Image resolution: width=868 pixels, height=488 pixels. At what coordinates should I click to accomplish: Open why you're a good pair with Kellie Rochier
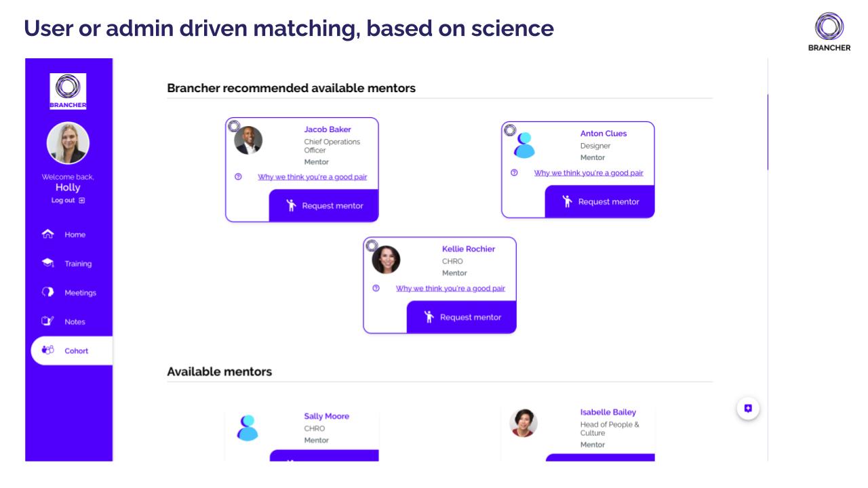pos(449,288)
